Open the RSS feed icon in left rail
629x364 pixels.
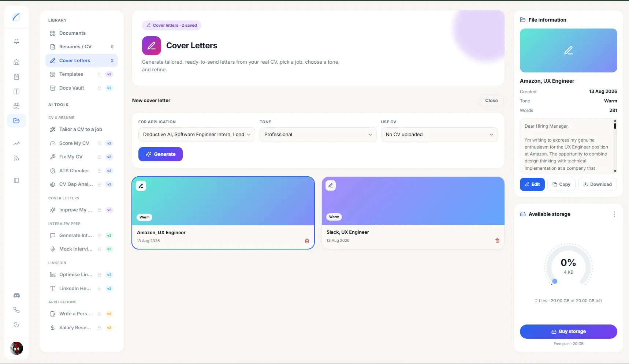(x=16, y=158)
